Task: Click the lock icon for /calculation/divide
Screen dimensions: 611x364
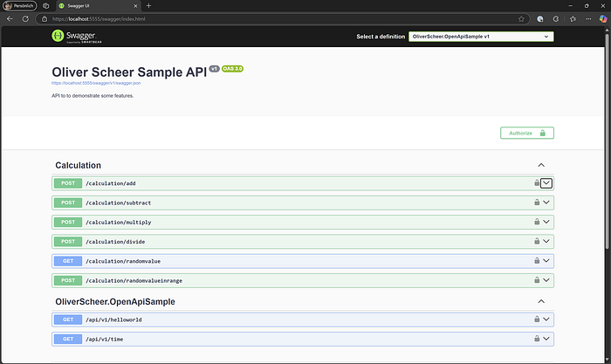Action: 537,241
